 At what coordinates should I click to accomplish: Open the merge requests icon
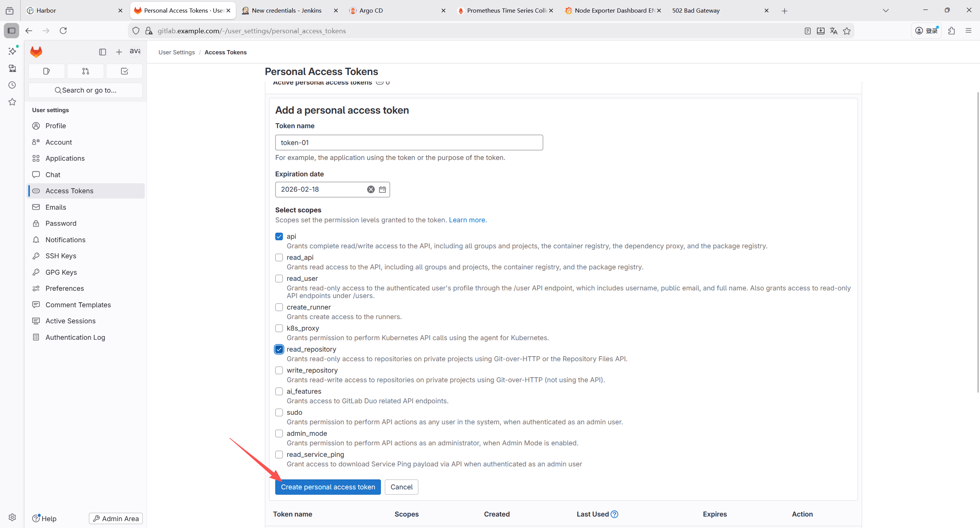[85, 71]
